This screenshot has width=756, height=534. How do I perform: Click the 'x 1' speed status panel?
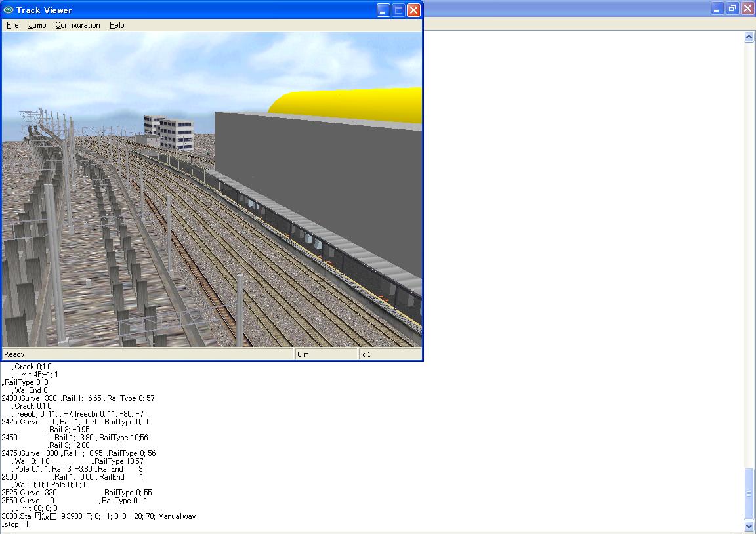point(388,354)
